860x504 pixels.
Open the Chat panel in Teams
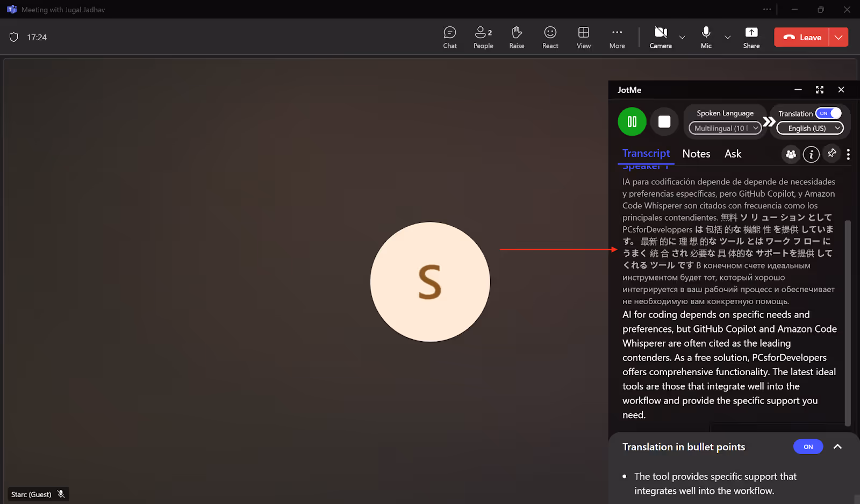[x=450, y=38]
